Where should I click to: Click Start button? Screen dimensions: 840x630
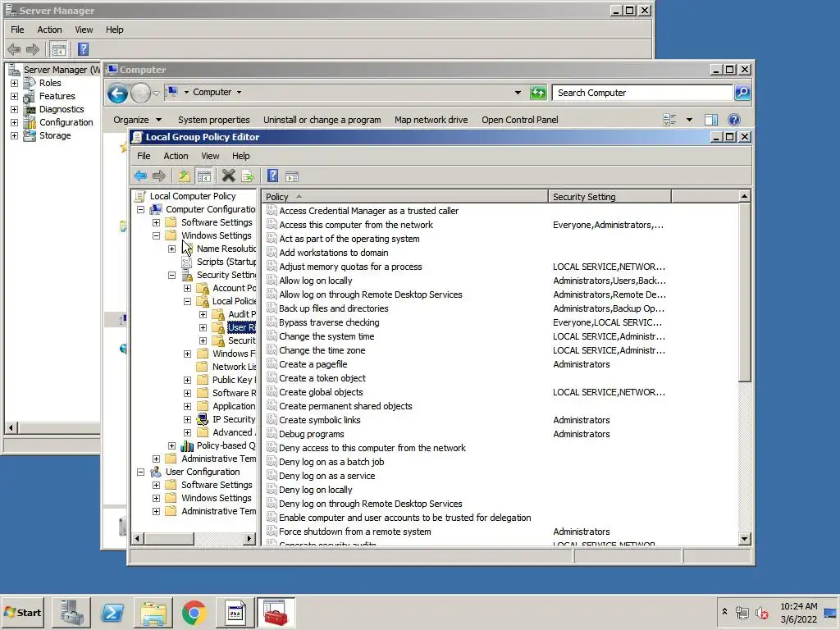click(23, 612)
